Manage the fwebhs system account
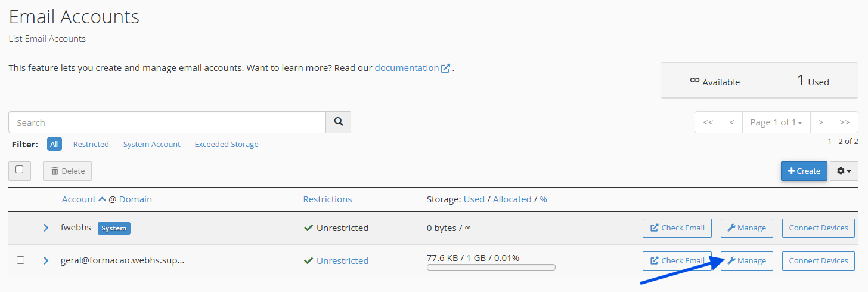The width and height of the screenshot is (868, 292). [x=746, y=228]
